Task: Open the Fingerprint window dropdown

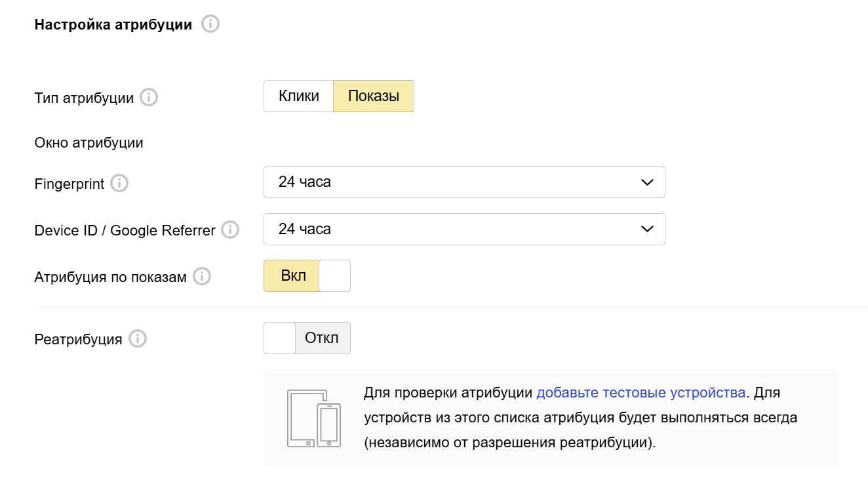Action: point(464,182)
